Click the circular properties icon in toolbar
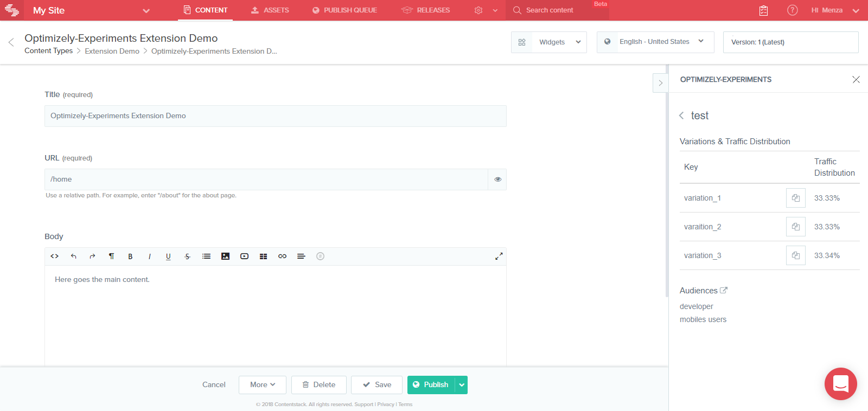This screenshot has height=411, width=868. click(320, 256)
